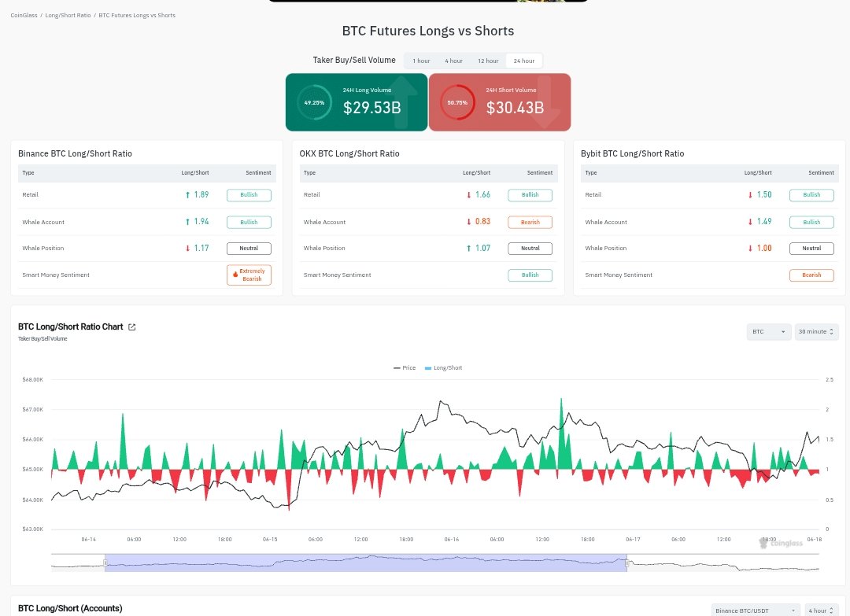Click Binance Whale Position value 1.17
The height and width of the screenshot is (616, 850).
point(201,248)
